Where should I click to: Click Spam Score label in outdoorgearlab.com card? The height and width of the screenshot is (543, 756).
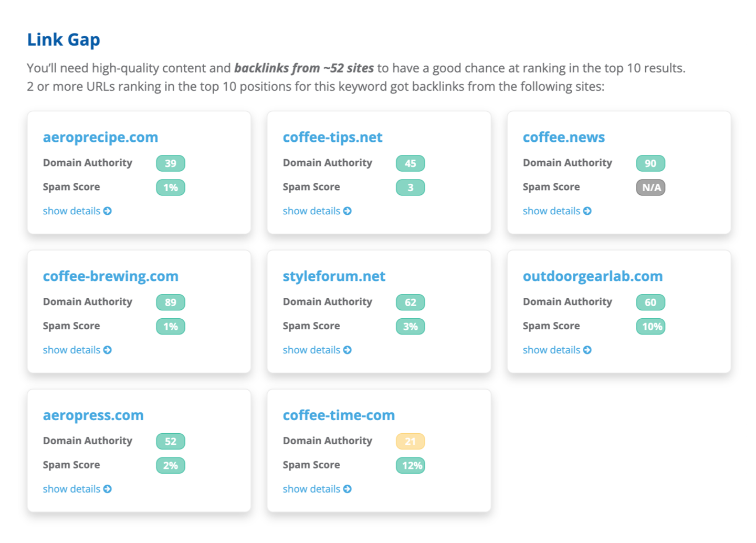551,326
